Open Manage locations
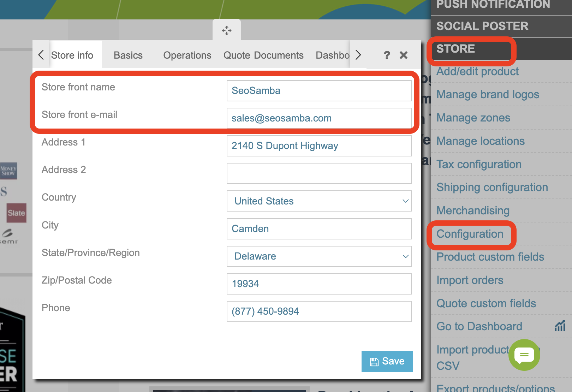Screen dimensions: 572x392 pos(481,141)
